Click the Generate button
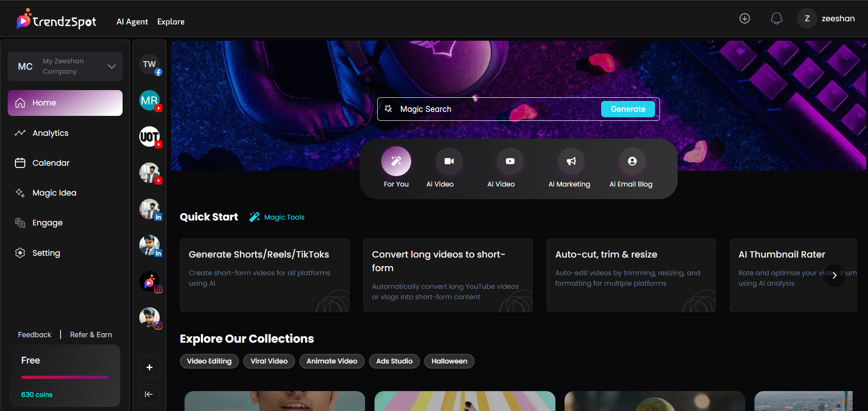The width and height of the screenshot is (868, 411). pos(627,109)
